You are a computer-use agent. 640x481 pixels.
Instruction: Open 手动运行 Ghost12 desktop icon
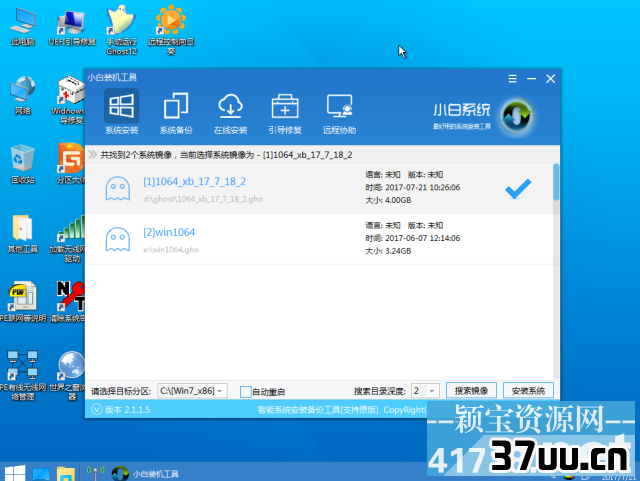point(121,30)
